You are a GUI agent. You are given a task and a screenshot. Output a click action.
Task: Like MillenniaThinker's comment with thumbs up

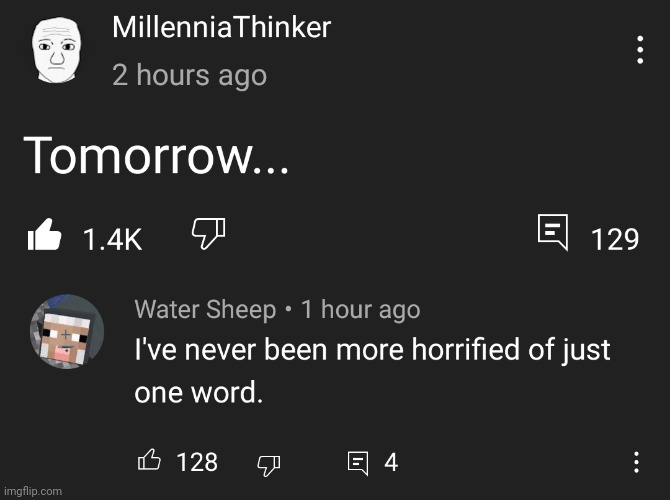44,235
